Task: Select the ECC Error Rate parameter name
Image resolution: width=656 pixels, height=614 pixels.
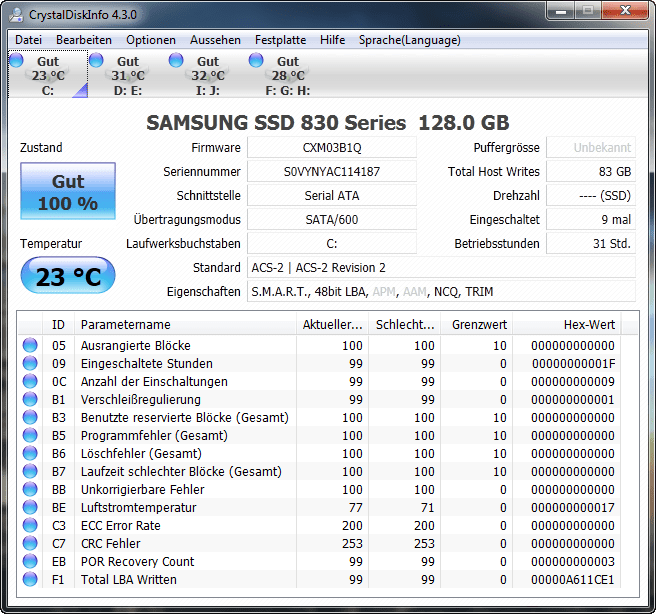Action: [x=120, y=525]
